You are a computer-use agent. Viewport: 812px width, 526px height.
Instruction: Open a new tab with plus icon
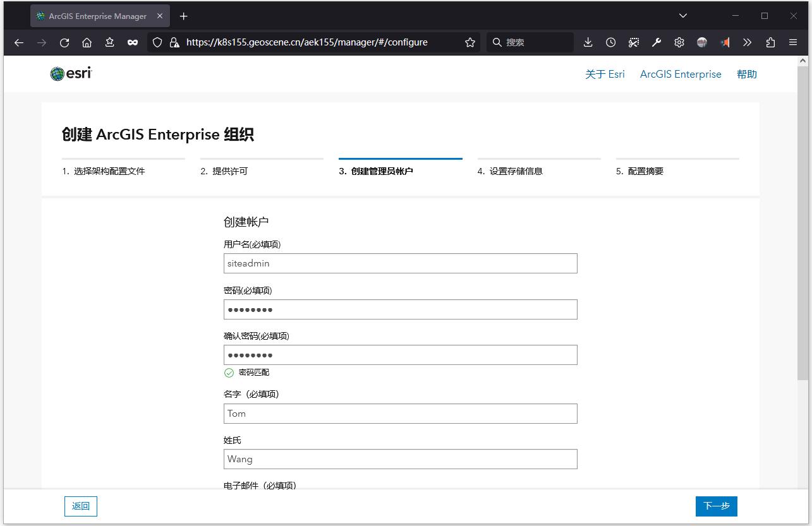click(x=184, y=16)
